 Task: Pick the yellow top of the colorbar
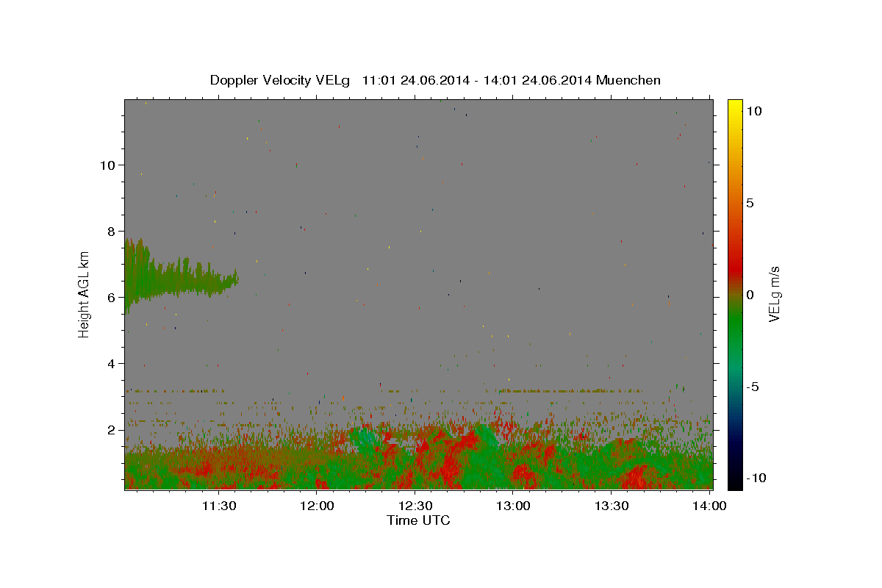pyautogui.click(x=735, y=107)
